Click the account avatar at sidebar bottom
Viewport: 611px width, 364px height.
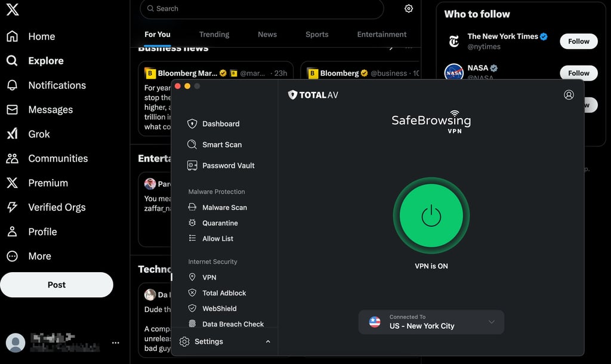pos(16,343)
